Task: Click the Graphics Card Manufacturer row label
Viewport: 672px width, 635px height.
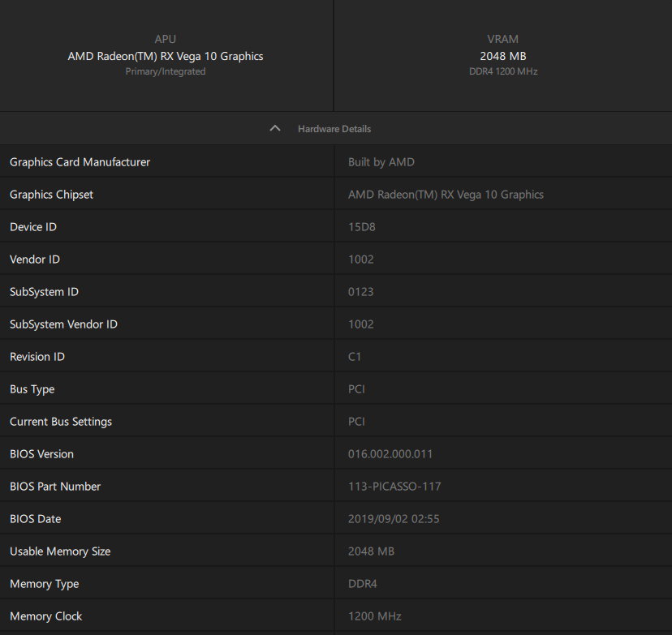Action: (80, 162)
